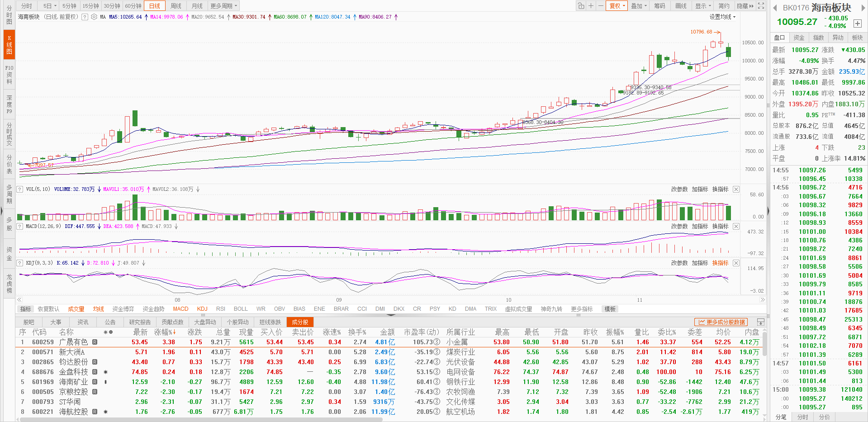Viewport: 868px width, 422px height.
Task: Click the lock icon in chart toolbar
Action: (581, 6)
